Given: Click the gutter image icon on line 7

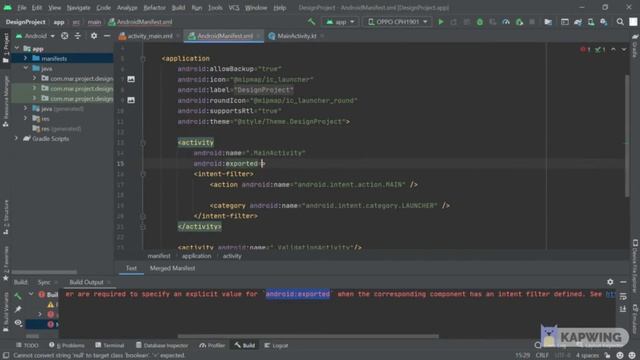Looking at the screenshot, I should point(131,79).
